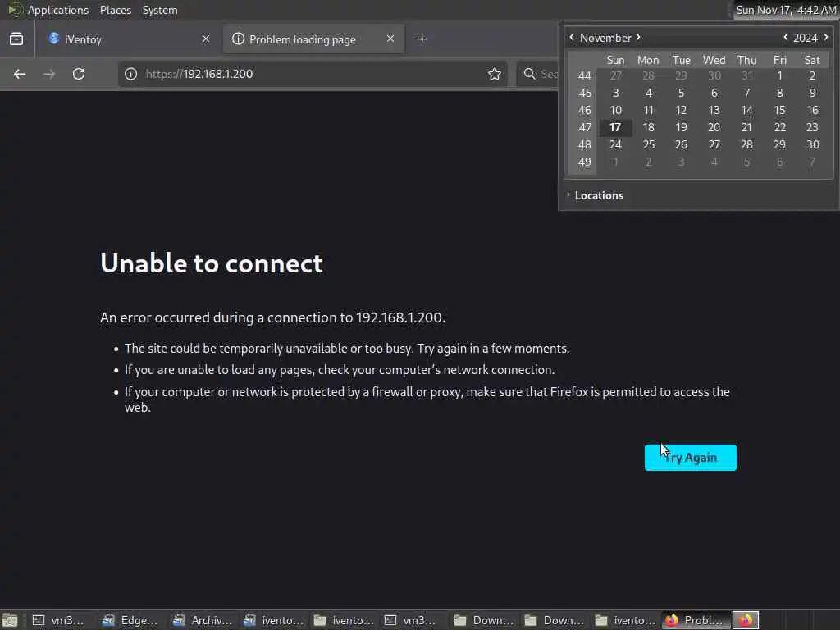Activate the Probl Firefox taskbar window
The width and height of the screenshot is (840, 630).
click(696, 620)
